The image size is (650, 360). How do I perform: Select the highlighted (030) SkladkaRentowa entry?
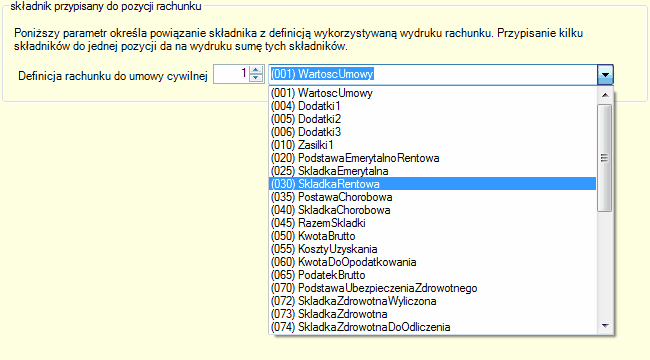tap(432, 184)
